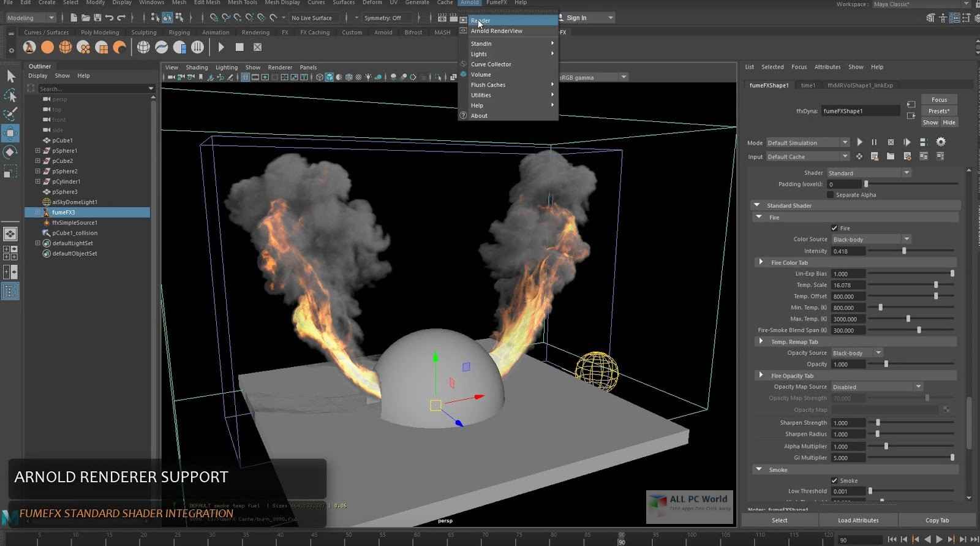Screen dimensions: 980x546
Task: Click the paint selection brush tool
Action: [10, 114]
